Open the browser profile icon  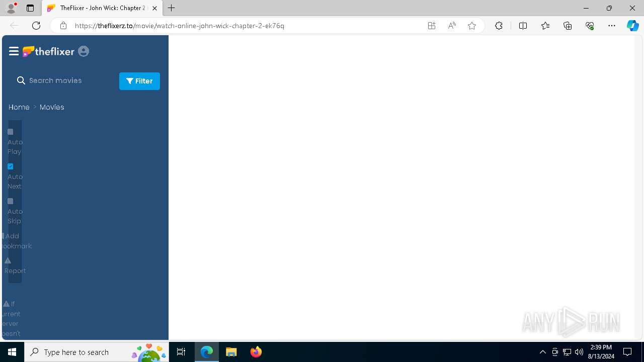pyautogui.click(x=11, y=8)
